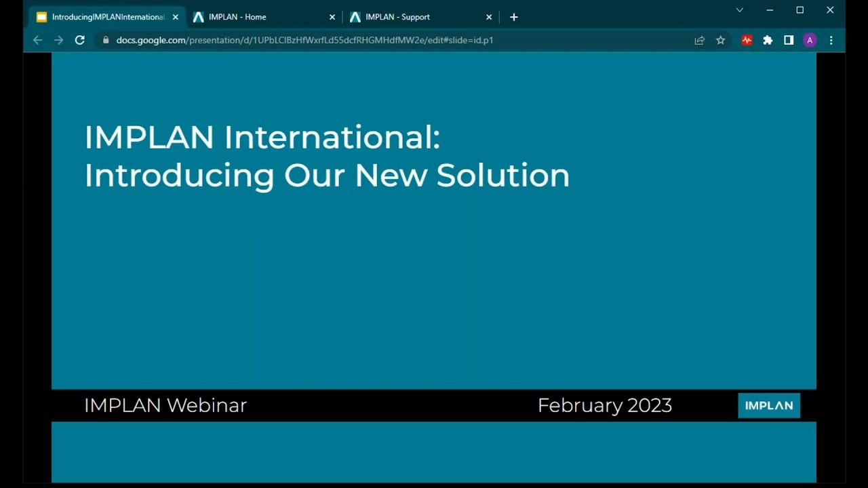Open the tab search chevron
Viewport: 868px width, 488px height.
(x=740, y=10)
